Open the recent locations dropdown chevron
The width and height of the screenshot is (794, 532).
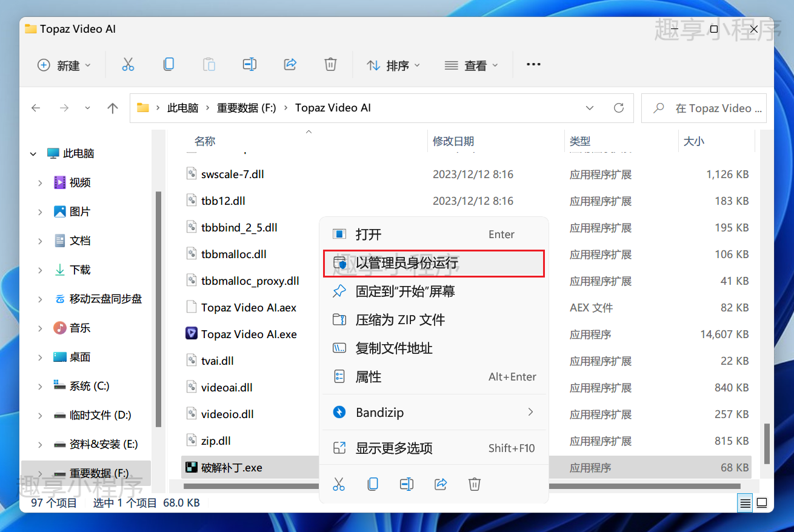point(87,108)
